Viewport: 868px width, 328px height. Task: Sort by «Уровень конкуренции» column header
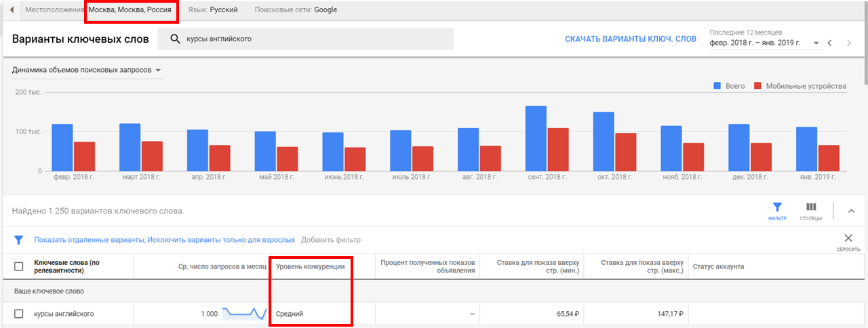point(310,266)
